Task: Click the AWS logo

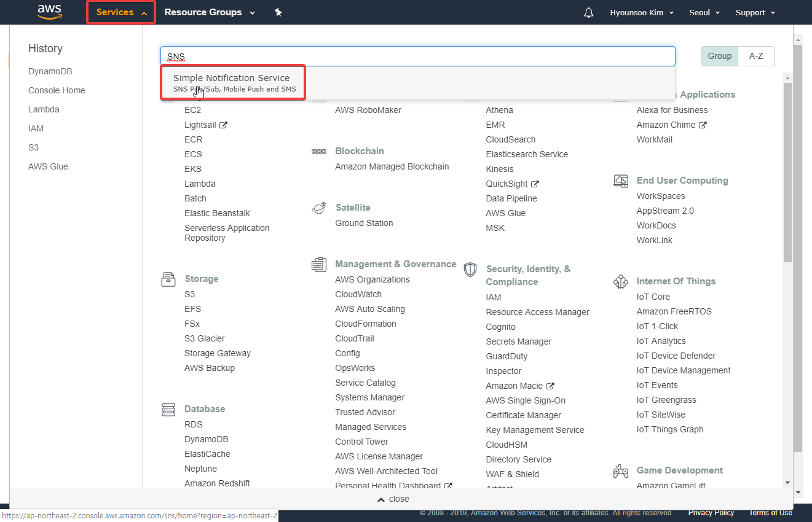Action: point(49,12)
